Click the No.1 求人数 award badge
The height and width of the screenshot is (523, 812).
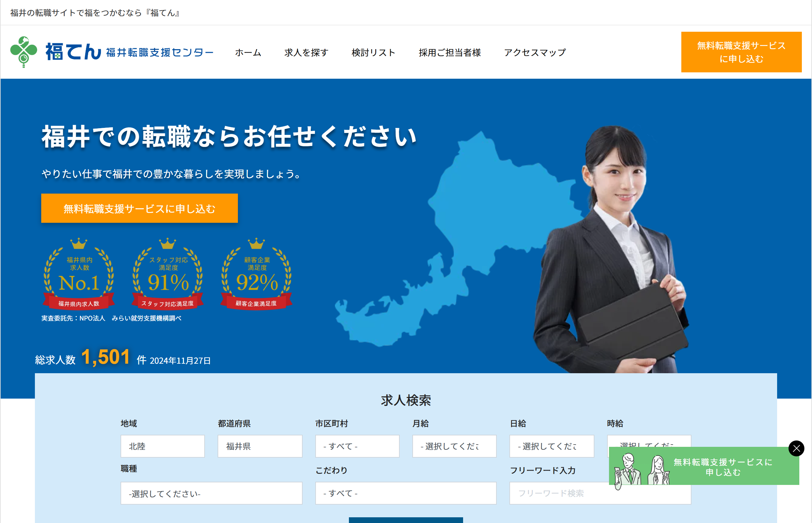[78, 275]
